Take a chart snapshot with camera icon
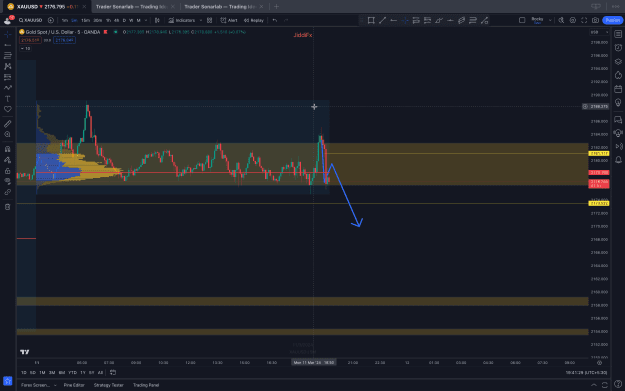Screen dimensions: 625x391 596,20
